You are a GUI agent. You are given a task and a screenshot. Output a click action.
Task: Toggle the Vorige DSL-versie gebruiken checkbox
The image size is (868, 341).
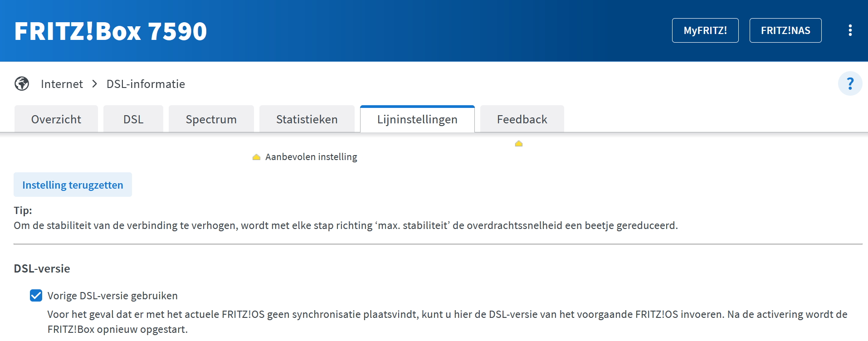pyautogui.click(x=36, y=296)
